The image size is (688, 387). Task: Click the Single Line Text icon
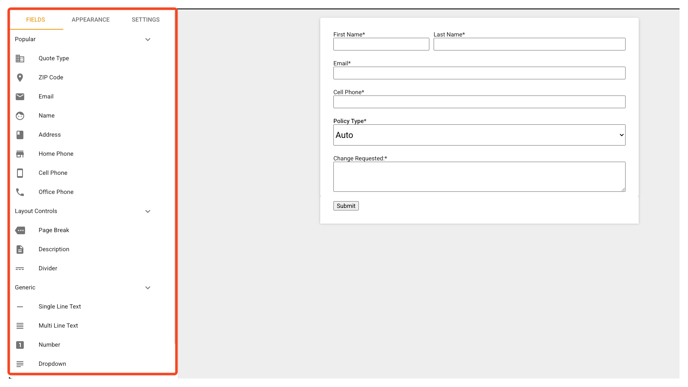(x=20, y=307)
